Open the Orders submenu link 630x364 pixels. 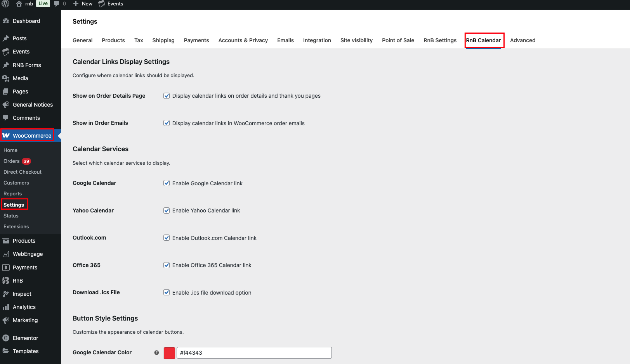pos(12,161)
